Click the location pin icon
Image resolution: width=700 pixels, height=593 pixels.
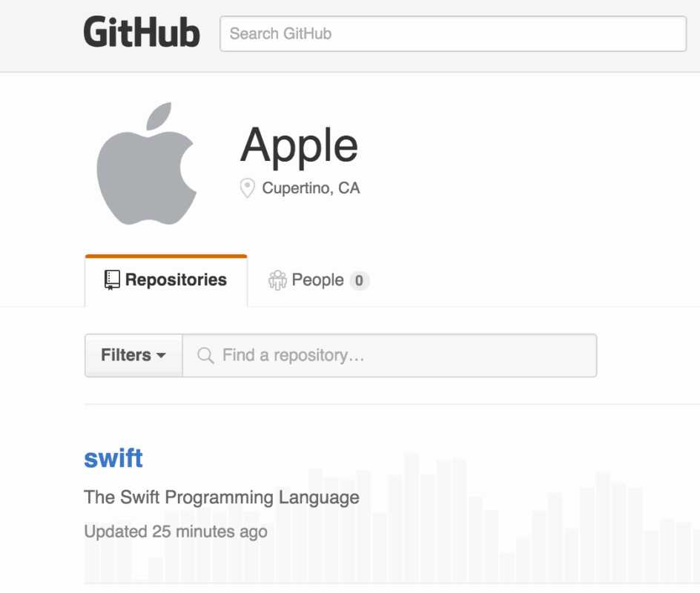(248, 188)
